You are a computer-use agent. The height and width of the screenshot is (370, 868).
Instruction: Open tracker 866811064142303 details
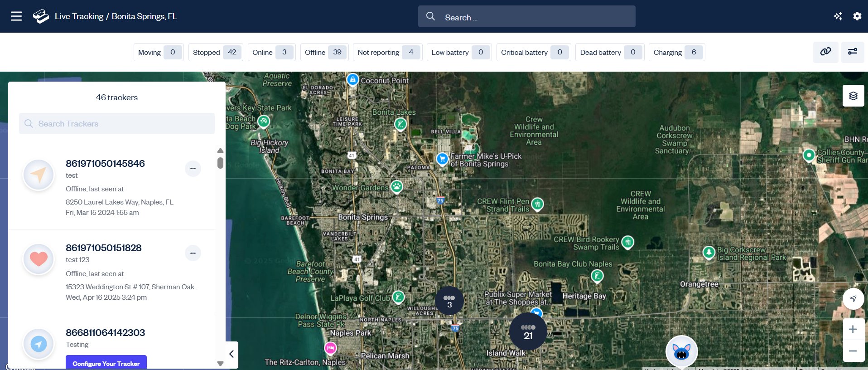pos(106,332)
